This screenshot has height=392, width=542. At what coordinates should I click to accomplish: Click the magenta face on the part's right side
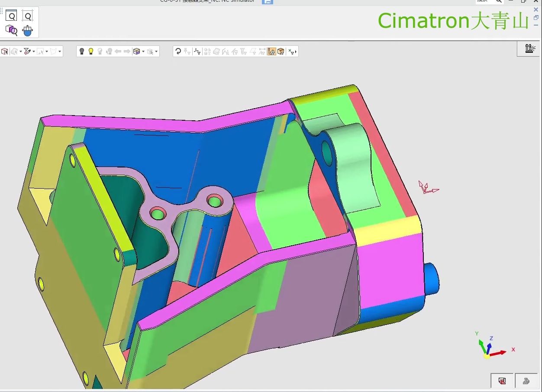pyautogui.click(x=390, y=268)
